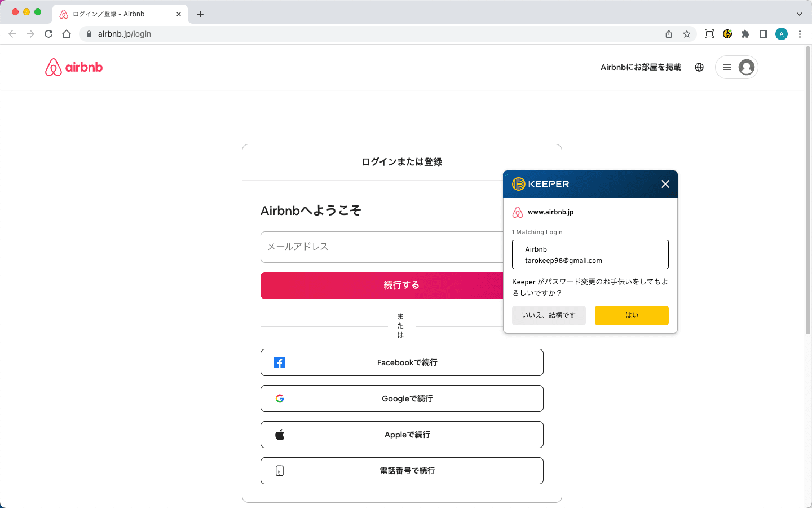812x508 pixels.
Task: Open the language globe selector
Action: pyautogui.click(x=699, y=67)
